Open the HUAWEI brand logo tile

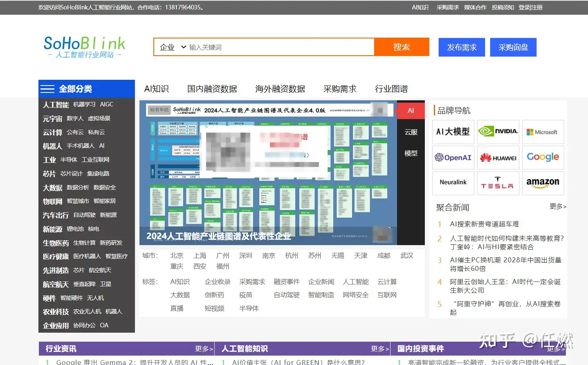pyautogui.click(x=498, y=158)
